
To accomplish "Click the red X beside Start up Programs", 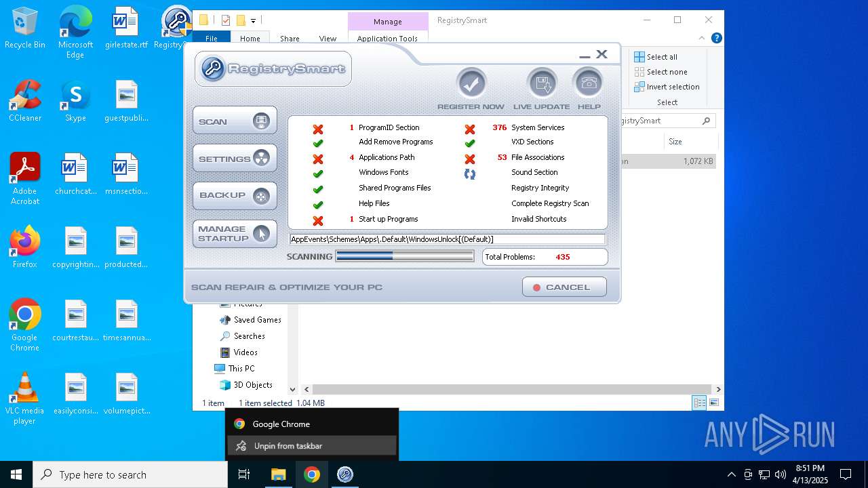I will [317, 220].
